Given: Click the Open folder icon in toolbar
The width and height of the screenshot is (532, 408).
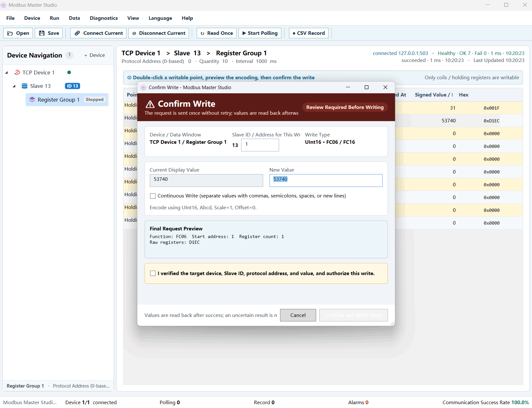Looking at the screenshot, I should [10, 33].
